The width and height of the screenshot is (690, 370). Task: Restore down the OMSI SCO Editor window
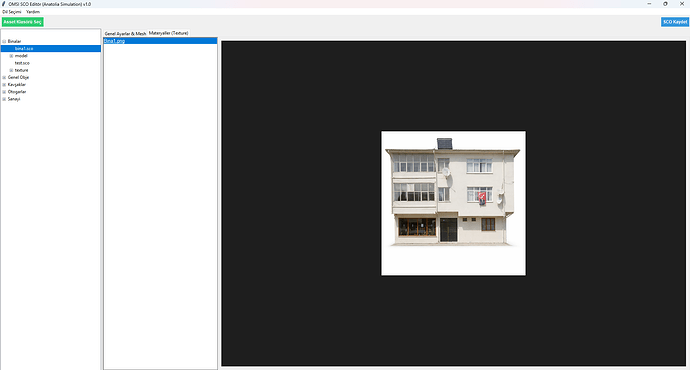point(665,4)
